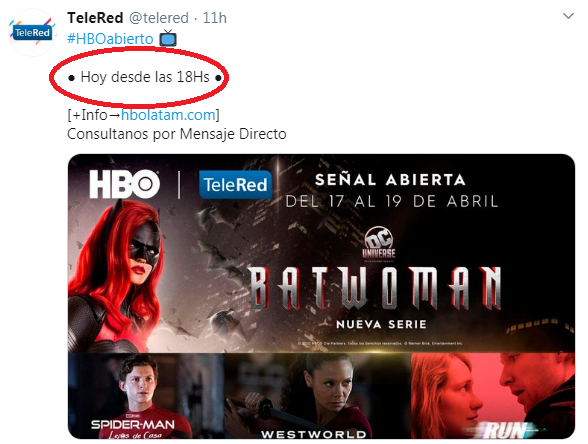Image resolution: width=588 pixels, height=444 pixels.
Task: Open the #HBOabierto hashtag
Action: coord(110,39)
